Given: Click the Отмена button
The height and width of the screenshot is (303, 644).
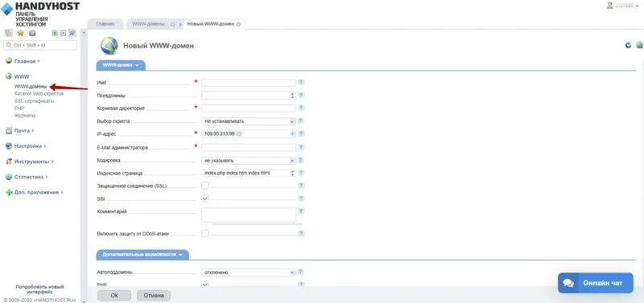Looking at the screenshot, I should point(154,295).
